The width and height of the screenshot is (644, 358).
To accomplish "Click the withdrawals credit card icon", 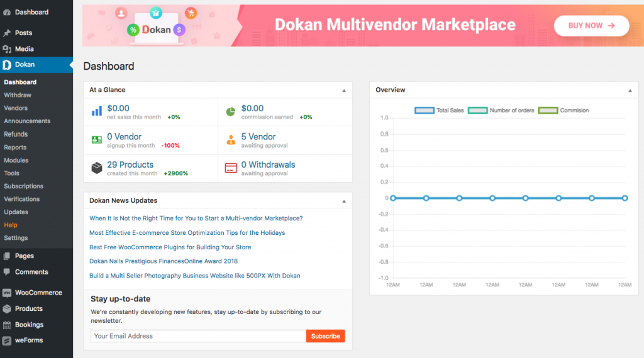I will 231,168.
